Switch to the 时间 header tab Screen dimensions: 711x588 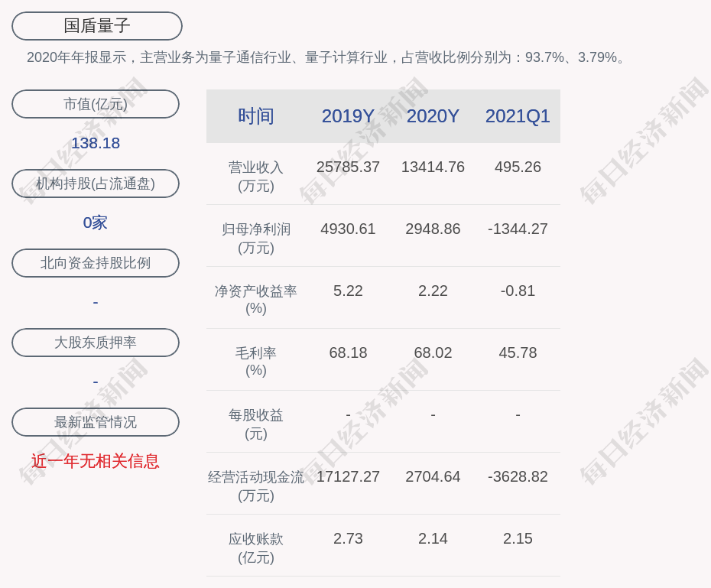pyautogui.click(x=255, y=116)
